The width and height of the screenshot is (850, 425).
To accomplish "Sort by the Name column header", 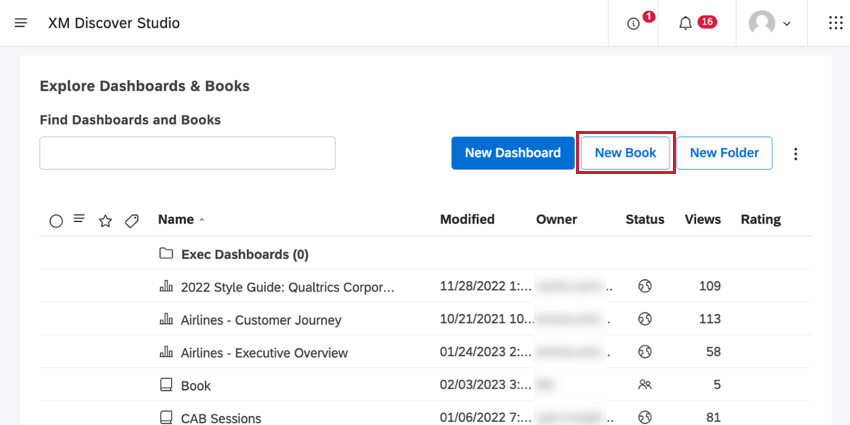I will (176, 219).
